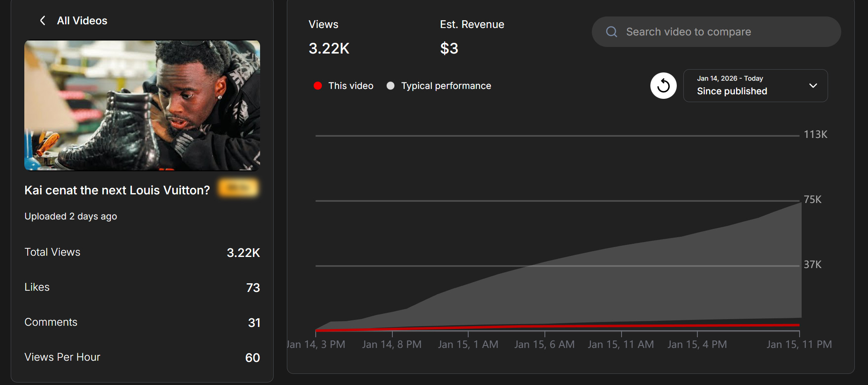Click the 3.22K views figure above the chart
Image resolution: width=868 pixels, height=385 pixels.
pyautogui.click(x=329, y=49)
